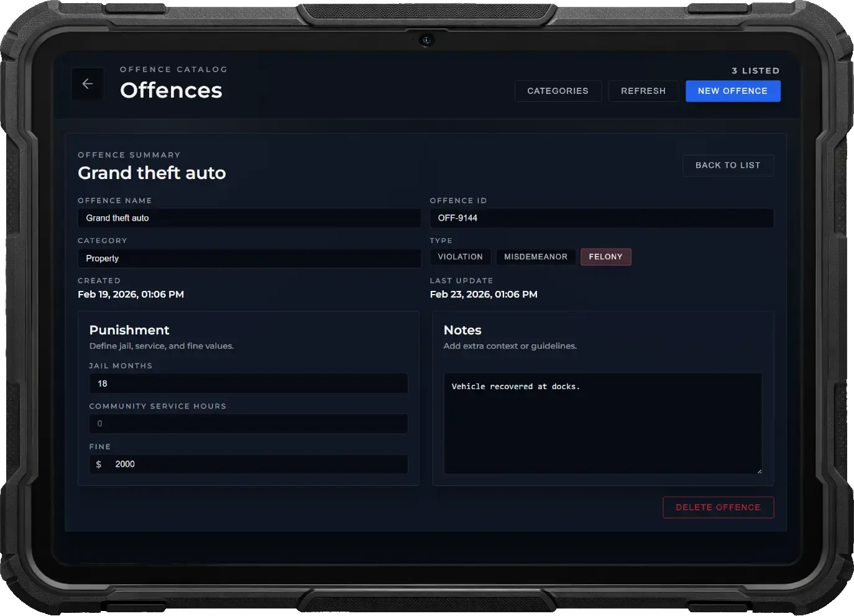Click the Jail Months input showing 18
This screenshot has width=854, height=616.
click(x=249, y=384)
